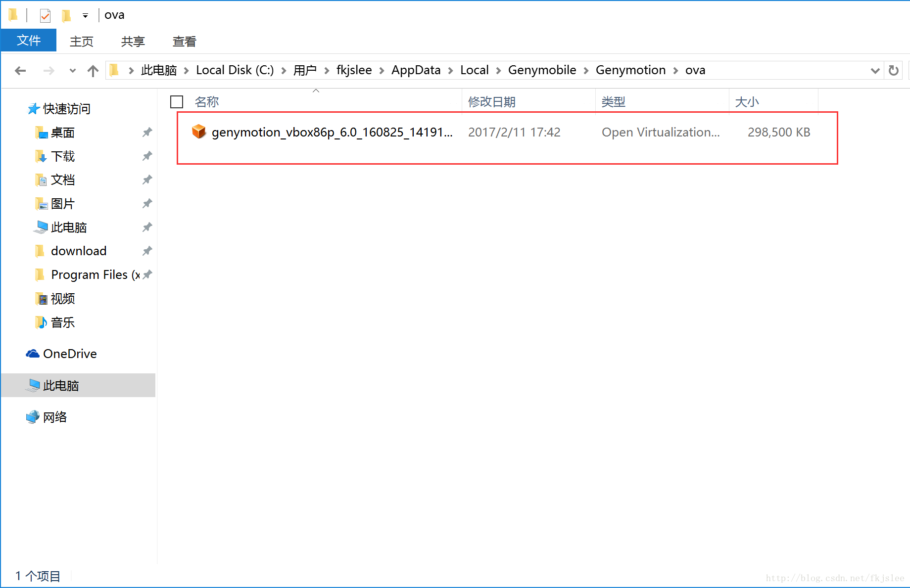910x588 pixels.
Task: Expand chevron after Local Disk (C:)
Action: pyautogui.click(x=284, y=71)
